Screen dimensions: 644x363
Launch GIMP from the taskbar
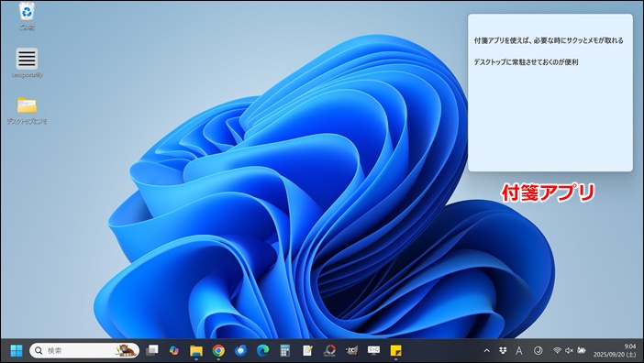351,351
